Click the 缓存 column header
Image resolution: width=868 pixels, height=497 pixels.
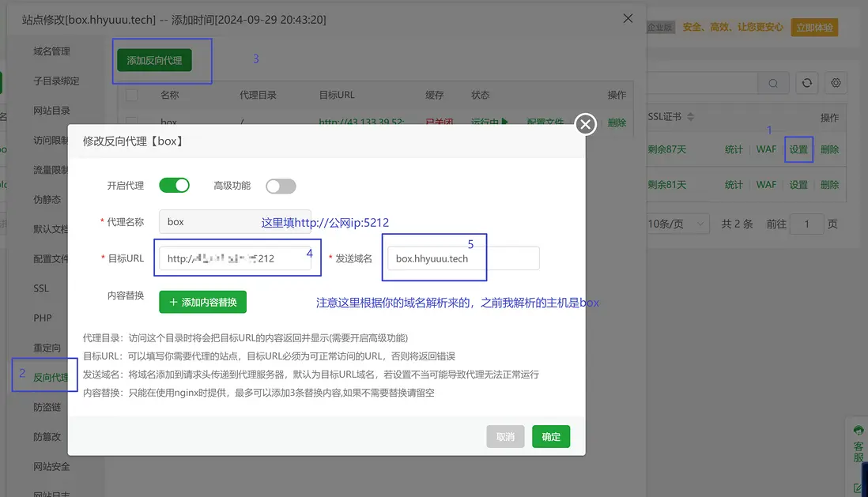coord(435,95)
